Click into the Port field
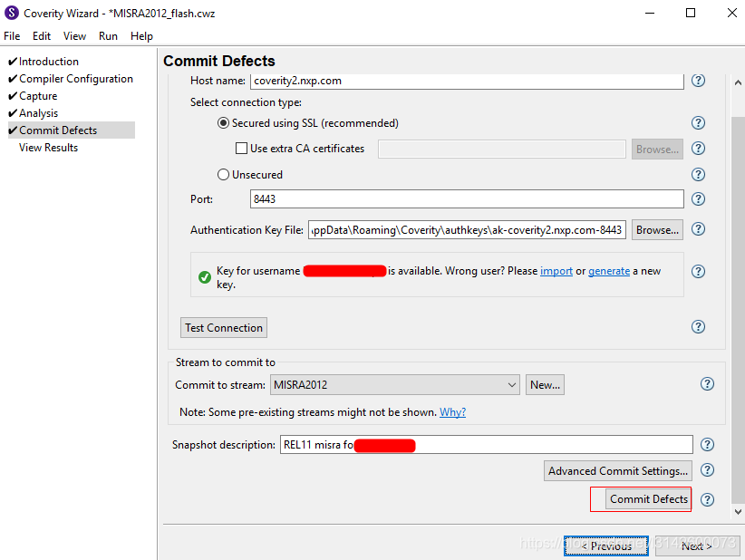Image resolution: width=745 pixels, height=560 pixels. click(467, 199)
